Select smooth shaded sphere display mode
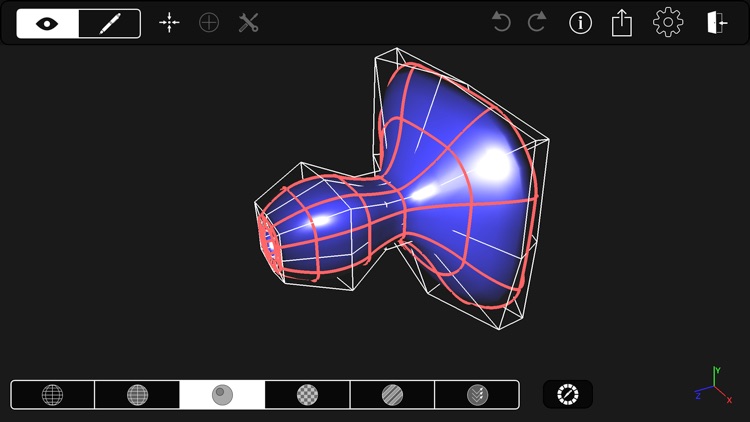 [222, 395]
